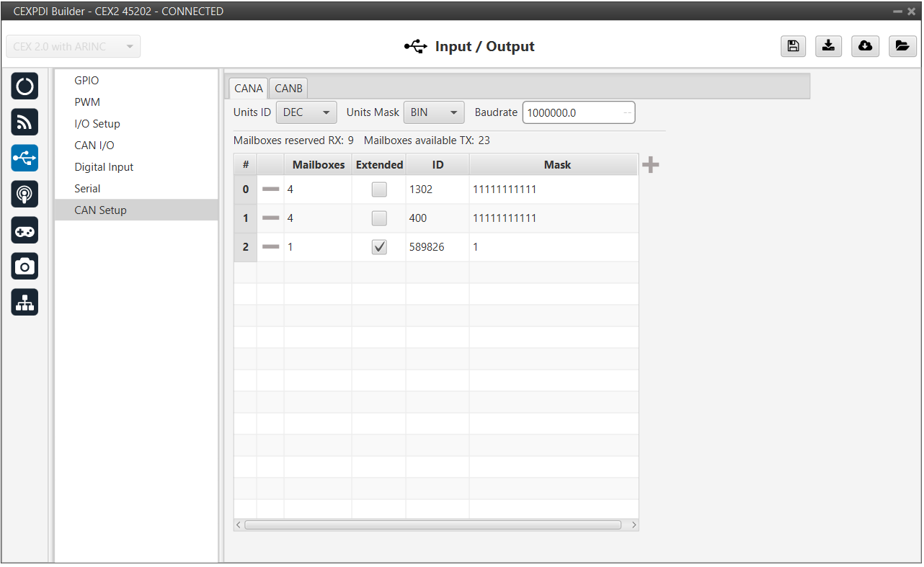
Task: Open the power section in sidebar
Action: tap(25, 86)
